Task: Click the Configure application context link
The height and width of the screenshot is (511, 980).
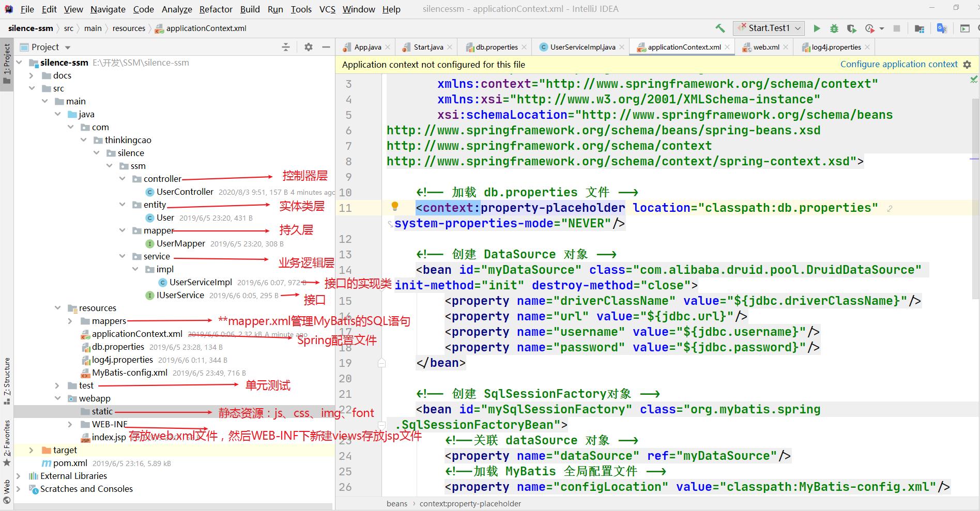Action: pos(899,64)
